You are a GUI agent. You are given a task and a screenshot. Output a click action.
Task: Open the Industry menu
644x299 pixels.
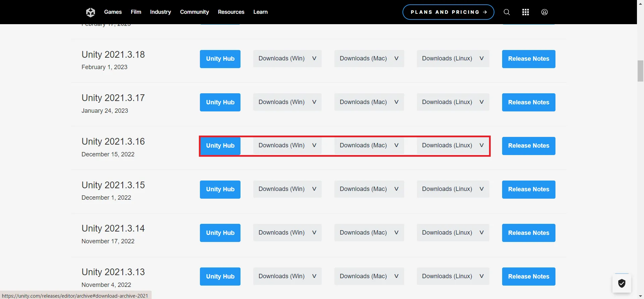coord(160,12)
